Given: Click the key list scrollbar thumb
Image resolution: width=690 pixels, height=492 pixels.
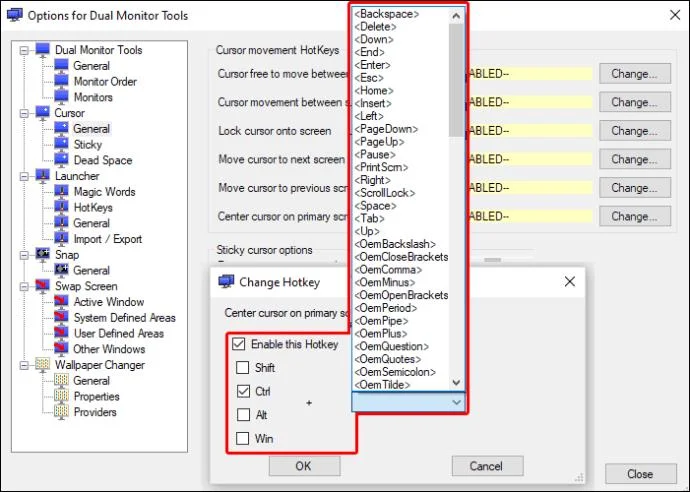Looking at the screenshot, I should pos(456,80).
